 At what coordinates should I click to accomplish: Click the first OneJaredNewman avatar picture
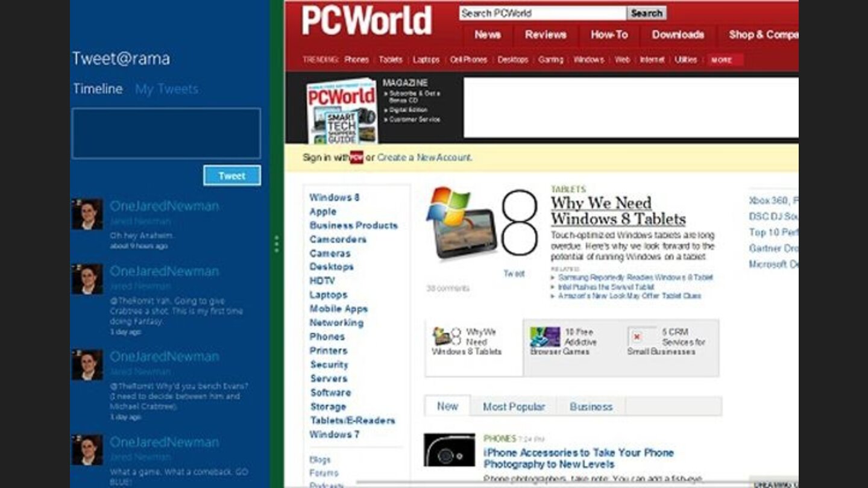point(87,214)
